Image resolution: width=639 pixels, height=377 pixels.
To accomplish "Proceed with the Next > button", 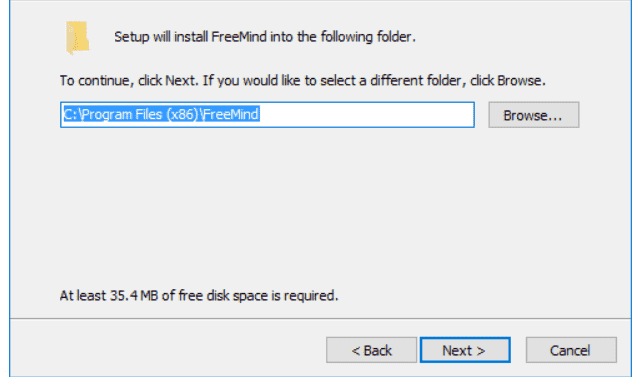I will [465, 350].
